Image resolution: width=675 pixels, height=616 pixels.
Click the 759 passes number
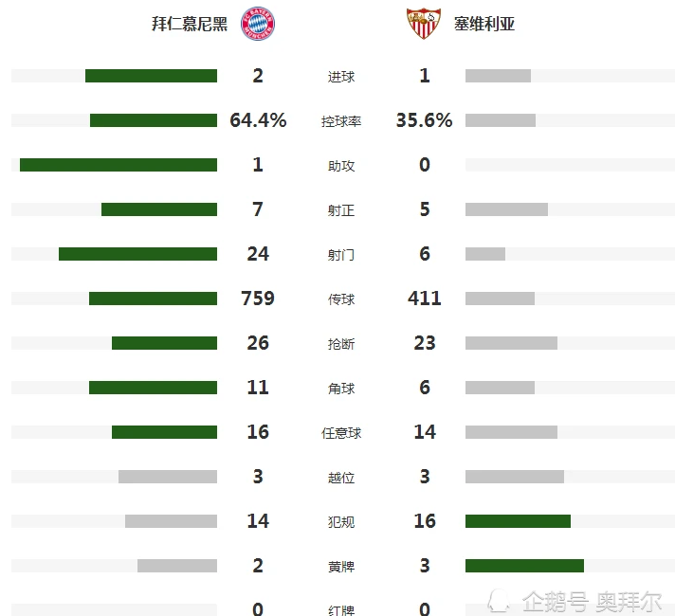(258, 299)
